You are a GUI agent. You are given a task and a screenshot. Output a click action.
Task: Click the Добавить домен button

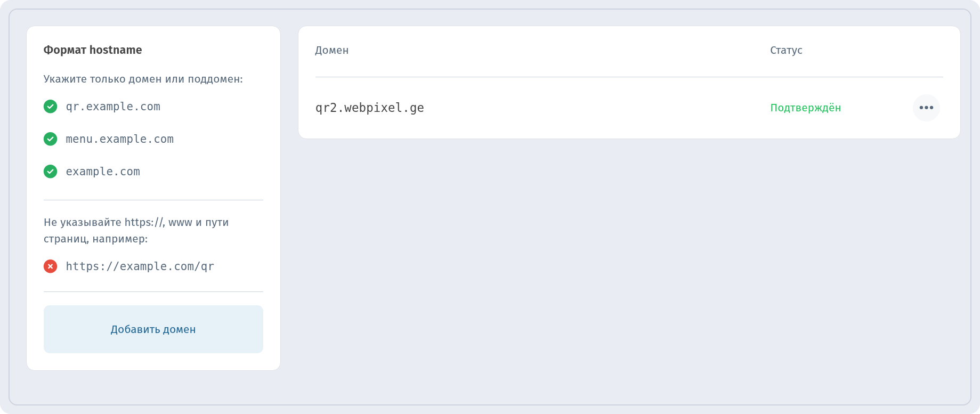click(x=153, y=329)
